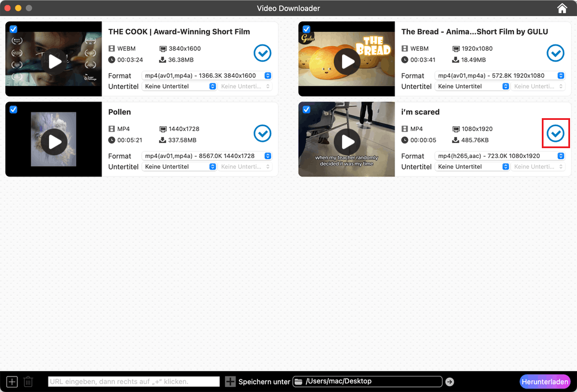
Task: Go to the home screen via house icon
Action: pyautogui.click(x=562, y=8)
